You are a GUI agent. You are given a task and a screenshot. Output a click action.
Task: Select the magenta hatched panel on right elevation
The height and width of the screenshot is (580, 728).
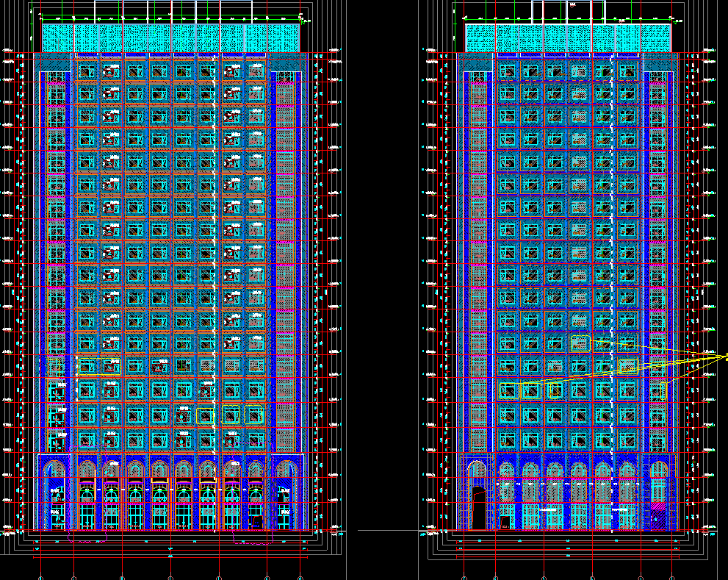click(x=657, y=506)
